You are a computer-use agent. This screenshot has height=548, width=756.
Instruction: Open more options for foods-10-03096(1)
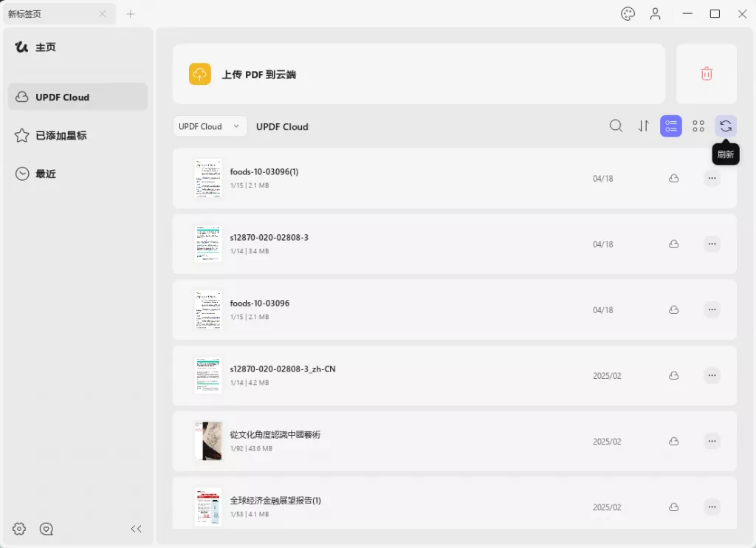[712, 178]
